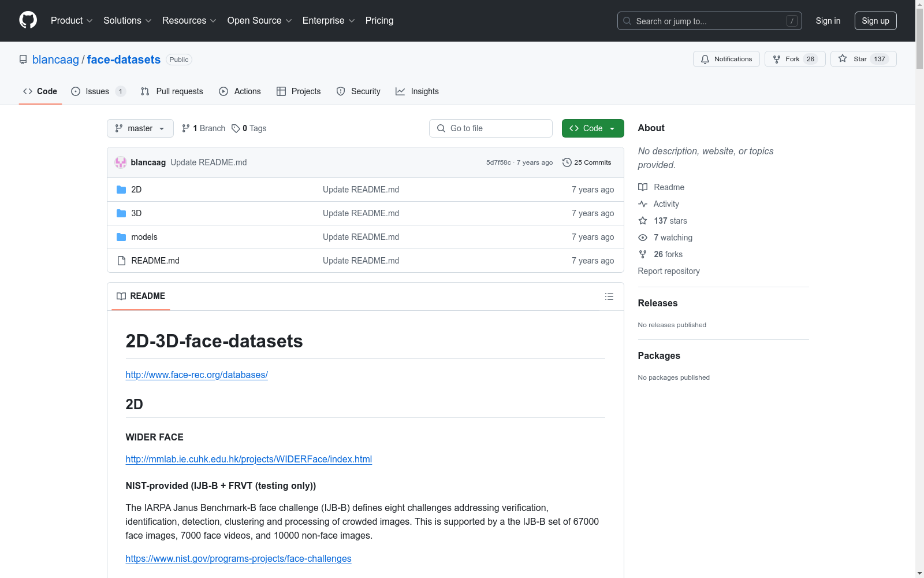The image size is (924, 578).
Task: Click the Star icon button
Action: pyautogui.click(x=843, y=58)
